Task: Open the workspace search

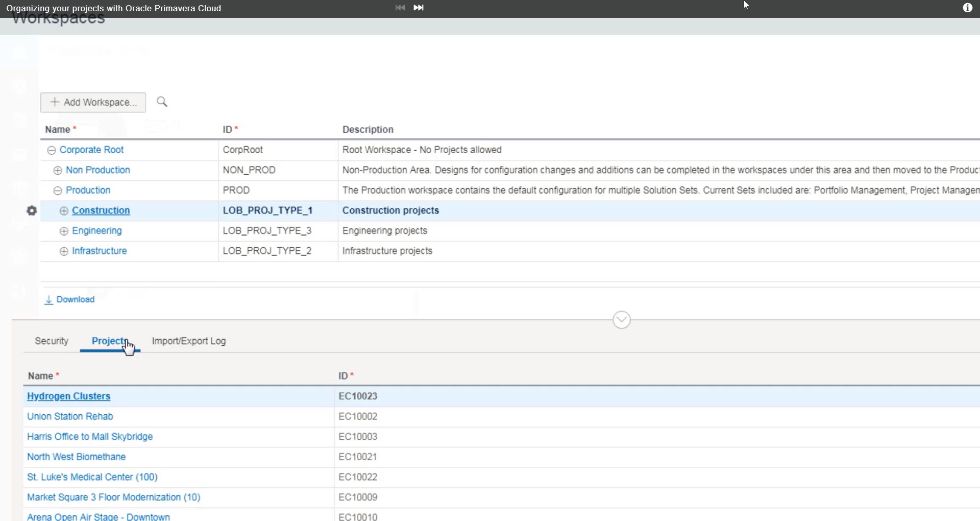Action: pyautogui.click(x=162, y=102)
